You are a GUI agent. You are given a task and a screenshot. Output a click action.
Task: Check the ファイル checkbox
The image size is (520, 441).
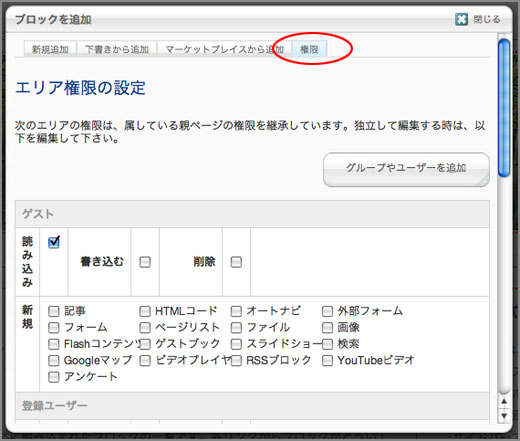[x=236, y=328]
